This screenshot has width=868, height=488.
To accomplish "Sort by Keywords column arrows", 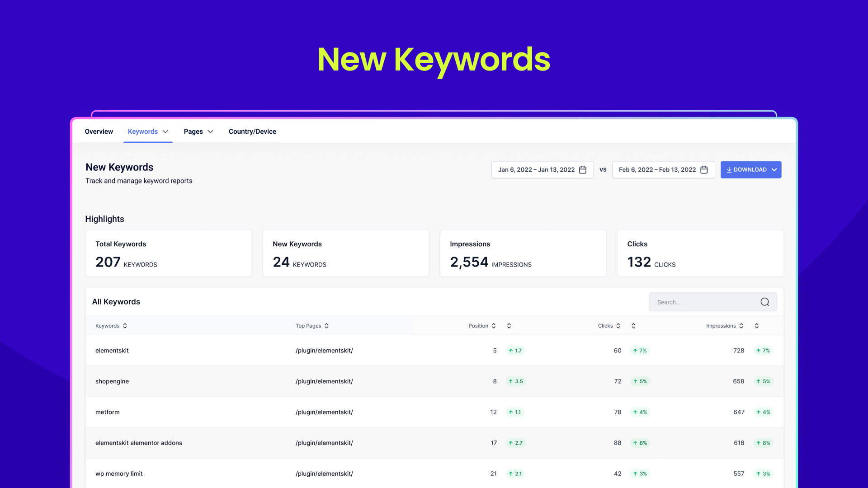I will (125, 326).
